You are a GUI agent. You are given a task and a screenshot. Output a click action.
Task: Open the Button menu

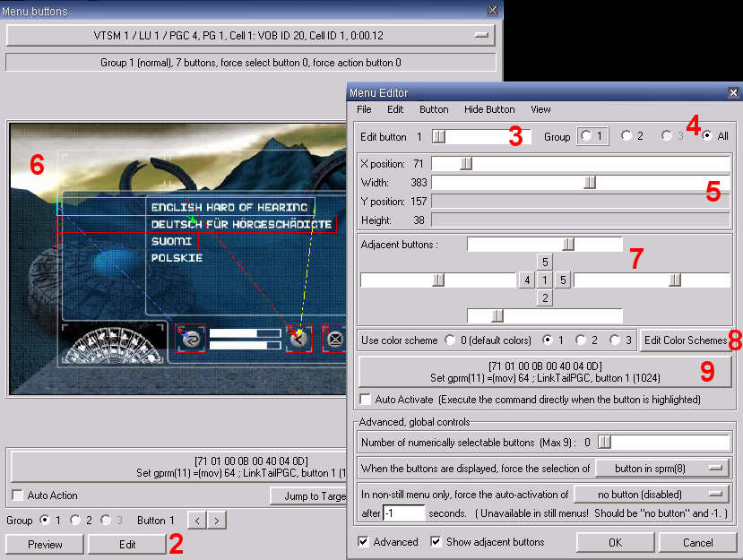(434, 109)
